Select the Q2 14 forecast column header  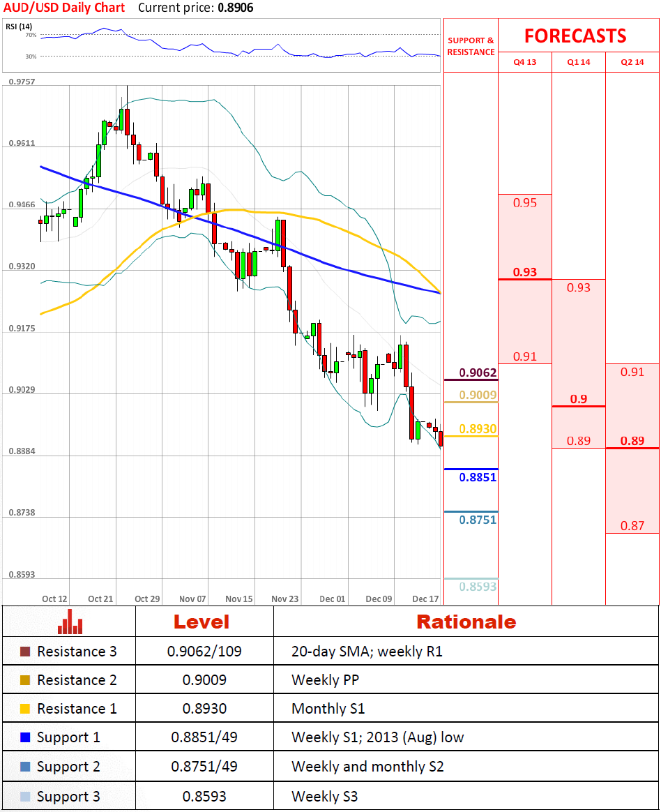click(632, 62)
